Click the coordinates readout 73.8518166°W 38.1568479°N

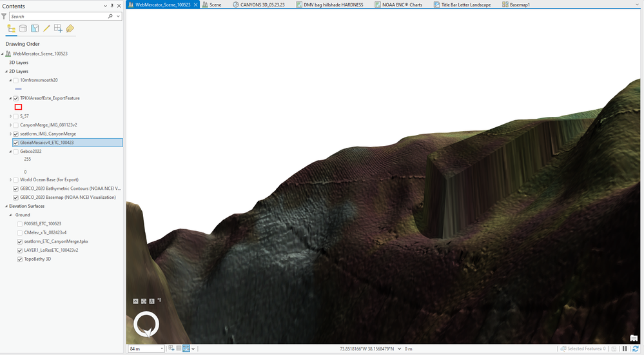[367, 349]
